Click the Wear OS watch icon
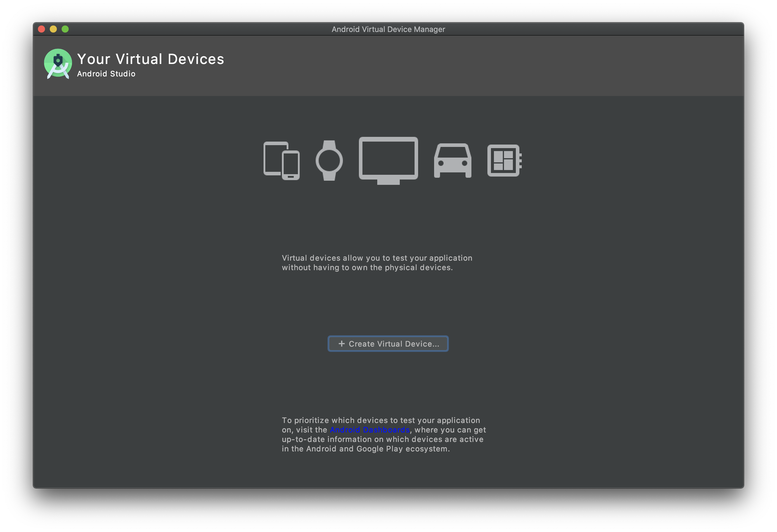Screen dimensions: 777x532 [x=329, y=161]
